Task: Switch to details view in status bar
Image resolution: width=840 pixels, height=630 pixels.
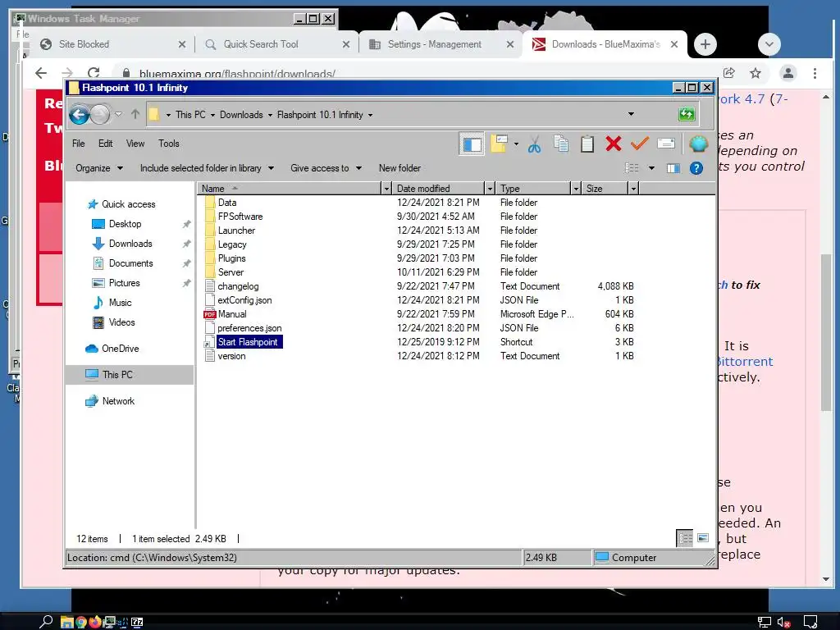Action: pos(685,538)
